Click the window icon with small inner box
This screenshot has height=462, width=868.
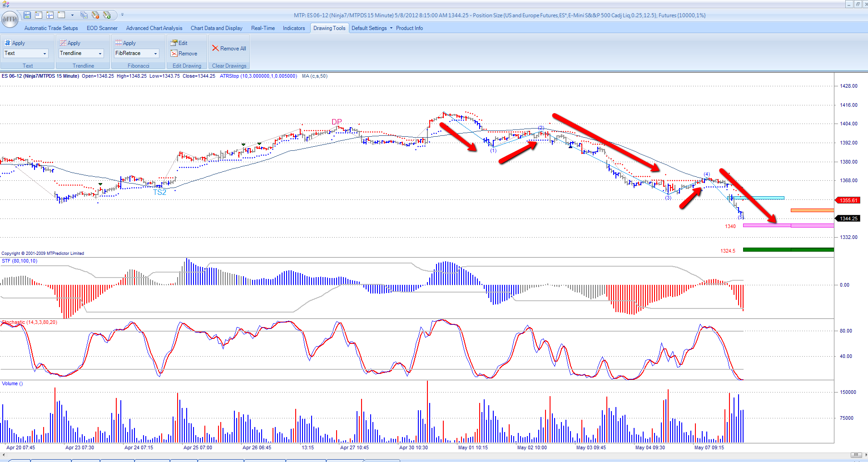pos(39,15)
